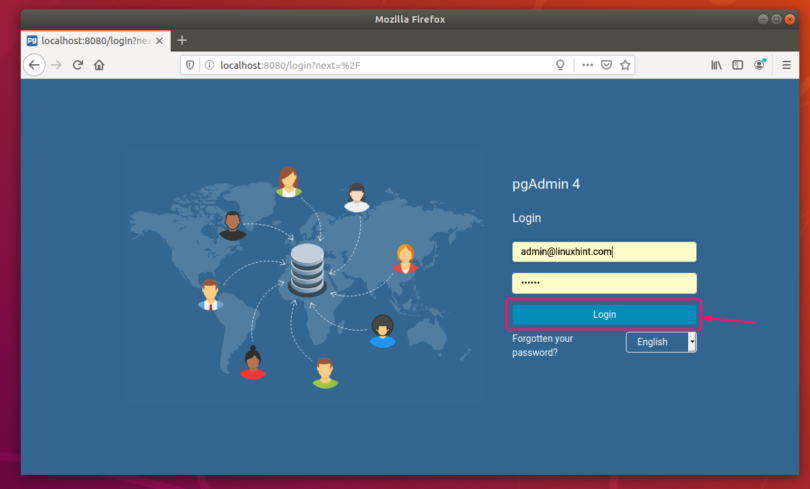The height and width of the screenshot is (489, 810).
Task: Go back with the browser back arrow
Action: point(34,65)
